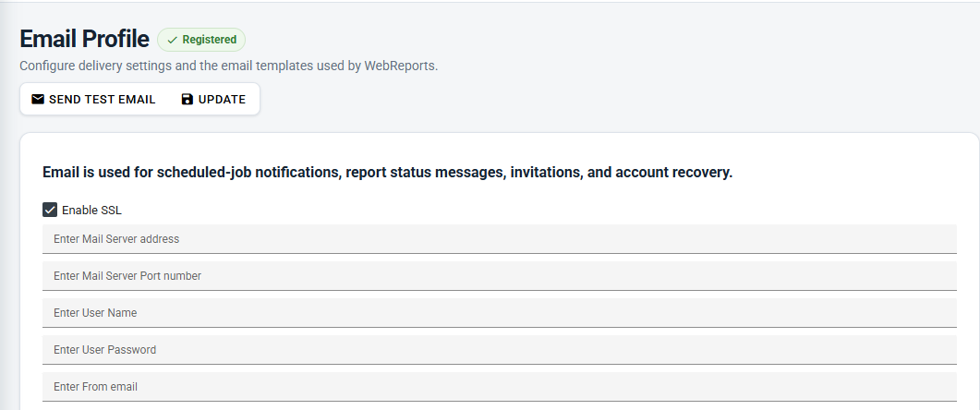
Task: Click into the User Name field
Action: coord(500,312)
